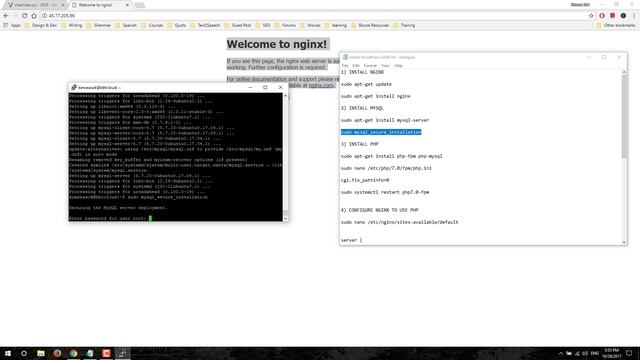The height and width of the screenshot is (360, 640).
Task: Bookmark this page with star icon
Action: pos(591,16)
